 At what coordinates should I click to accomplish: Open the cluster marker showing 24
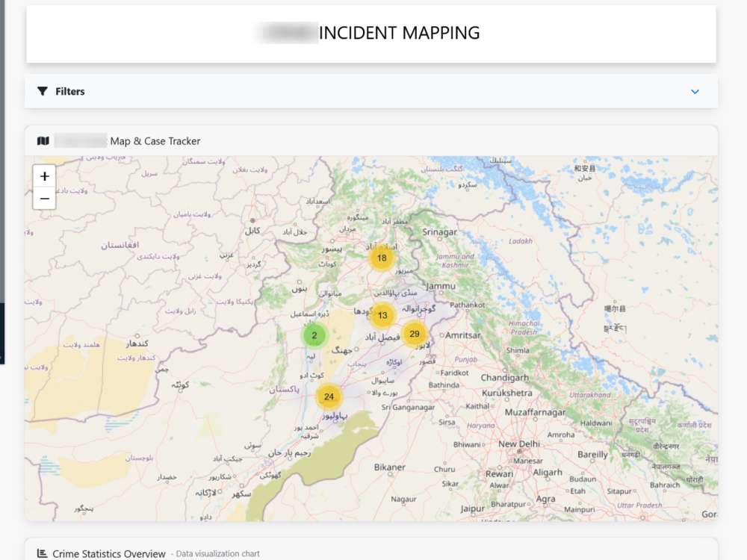click(329, 396)
